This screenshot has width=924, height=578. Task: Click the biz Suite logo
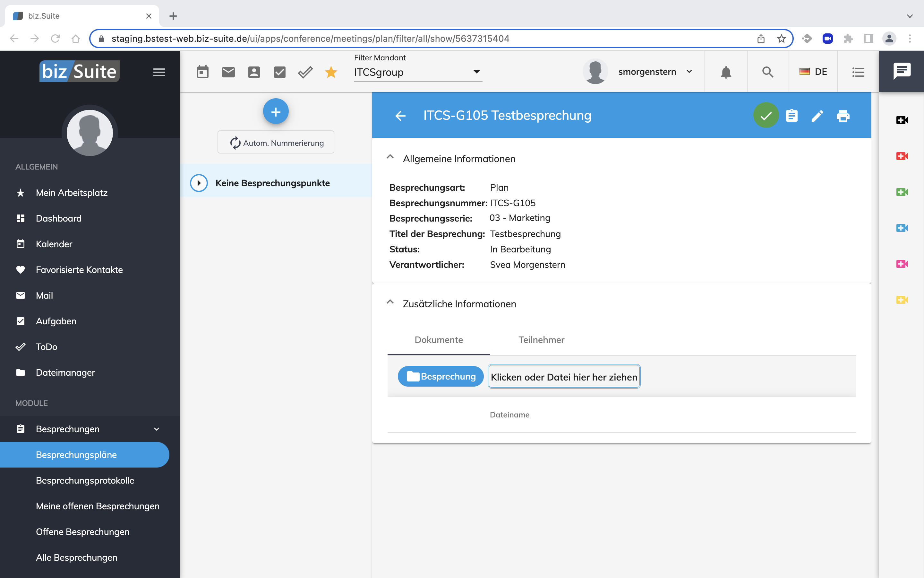pos(80,72)
